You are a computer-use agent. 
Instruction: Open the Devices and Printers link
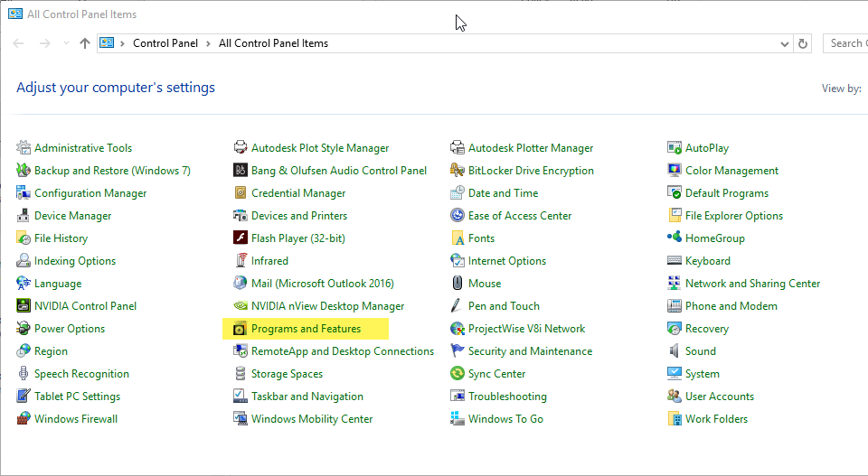point(299,216)
